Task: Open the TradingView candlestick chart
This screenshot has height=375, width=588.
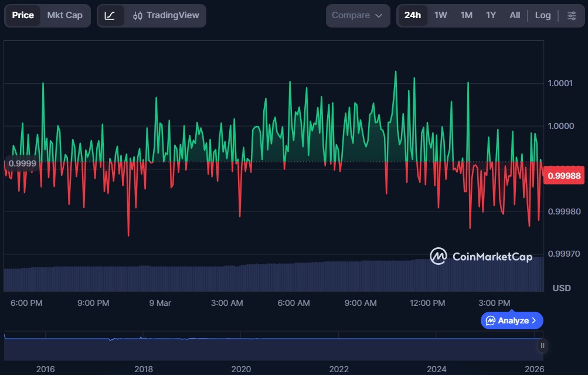Action: coord(166,15)
